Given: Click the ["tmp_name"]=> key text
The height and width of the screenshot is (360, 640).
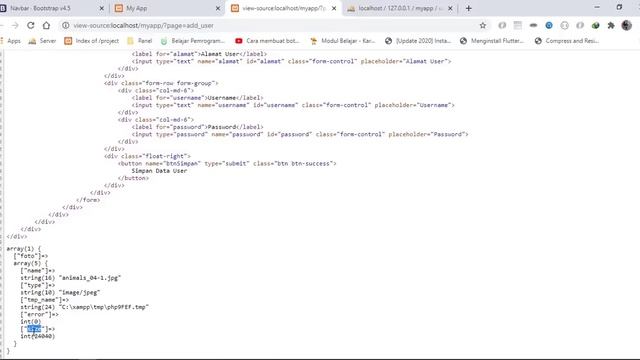Looking at the screenshot, I should click(x=44, y=300).
